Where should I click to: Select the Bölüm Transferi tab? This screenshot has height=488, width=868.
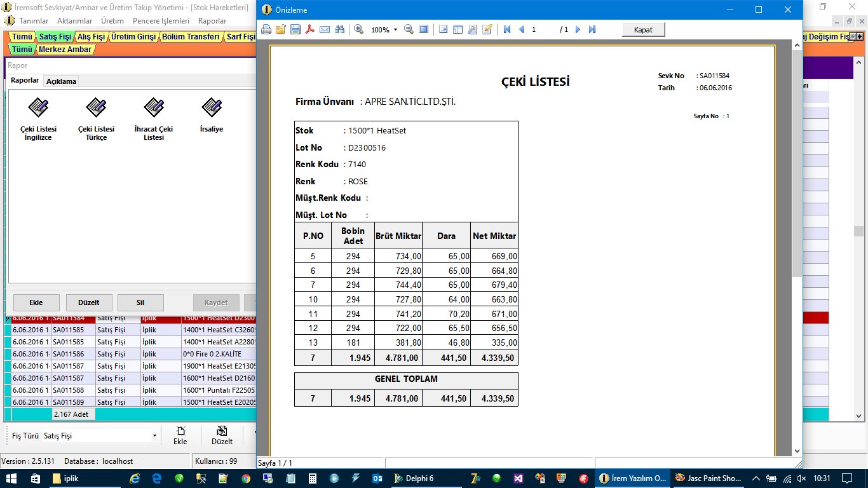pos(191,37)
